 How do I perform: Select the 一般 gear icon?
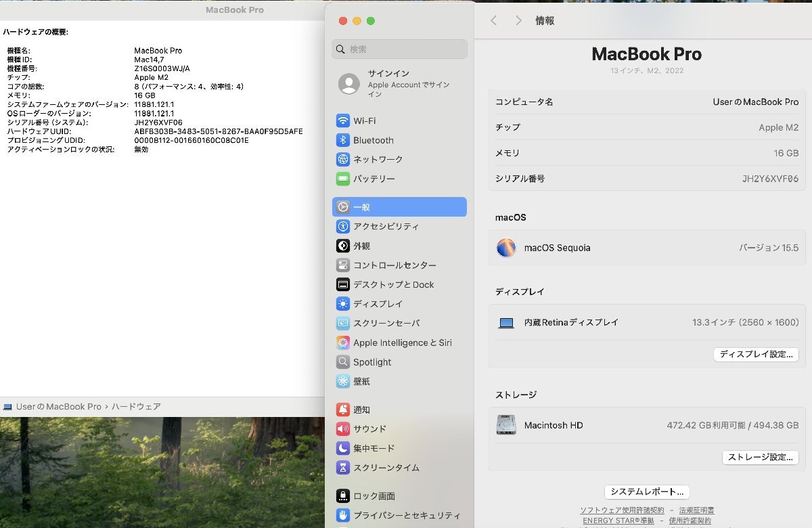click(343, 207)
